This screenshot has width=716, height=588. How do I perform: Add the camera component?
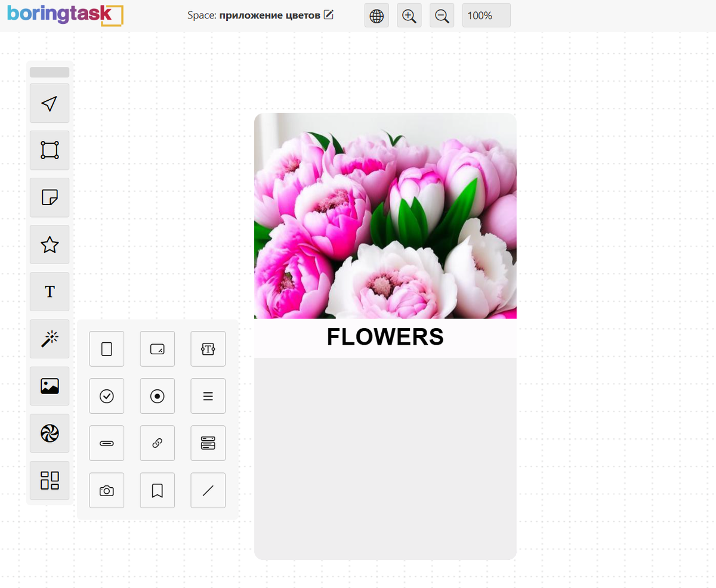click(107, 491)
